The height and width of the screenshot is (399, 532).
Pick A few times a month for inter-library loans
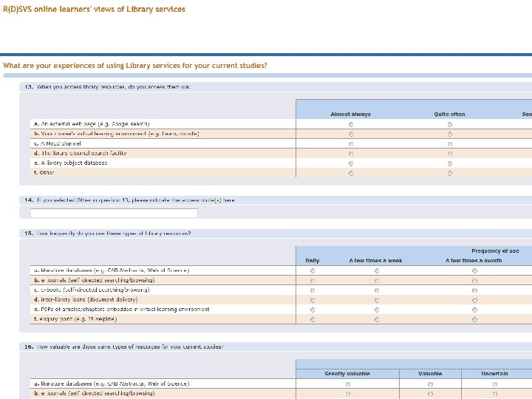[474, 300]
